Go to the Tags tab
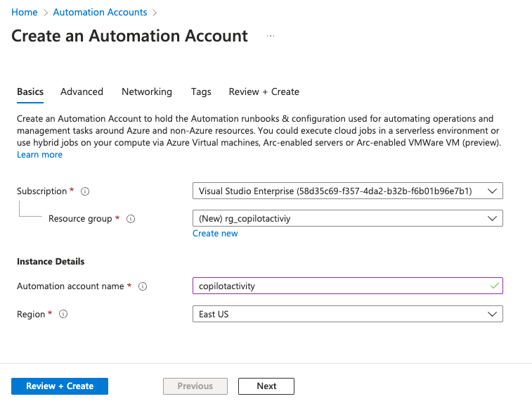 [x=201, y=91]
